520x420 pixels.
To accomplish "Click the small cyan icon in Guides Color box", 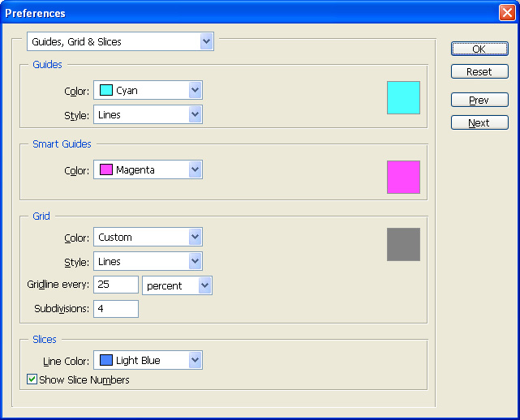I will 106,90.
